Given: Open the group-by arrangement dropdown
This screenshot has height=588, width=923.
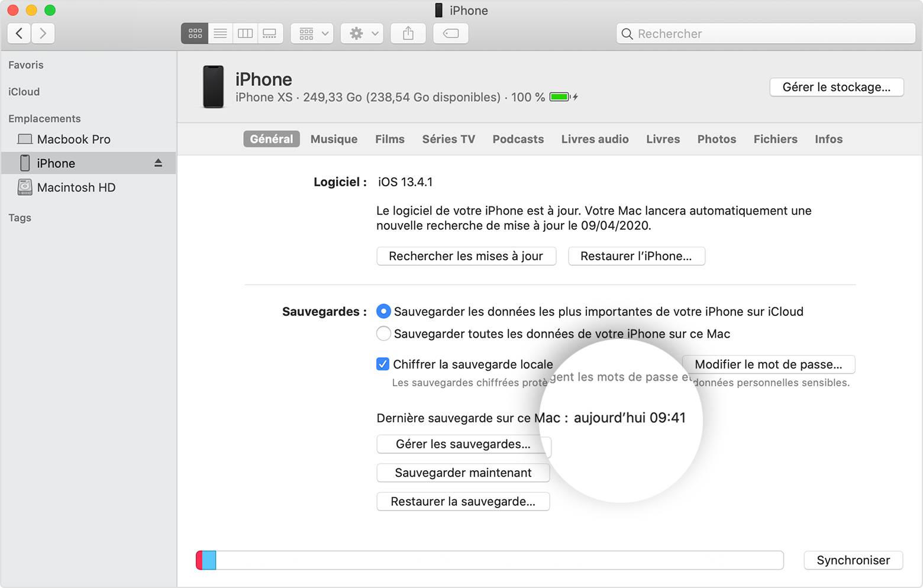Looking at the screenshot, I should click(312, 34).
